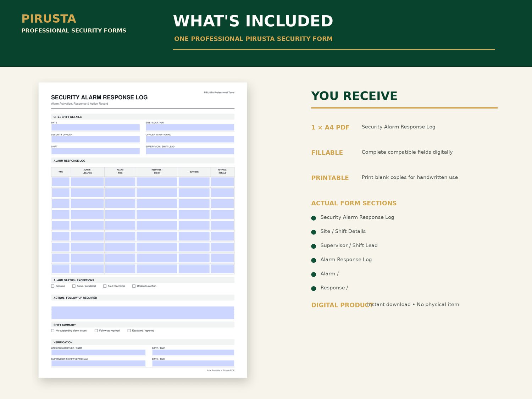
Task: Click the SECURITY OFFICER field
Action: click(95, 139)
